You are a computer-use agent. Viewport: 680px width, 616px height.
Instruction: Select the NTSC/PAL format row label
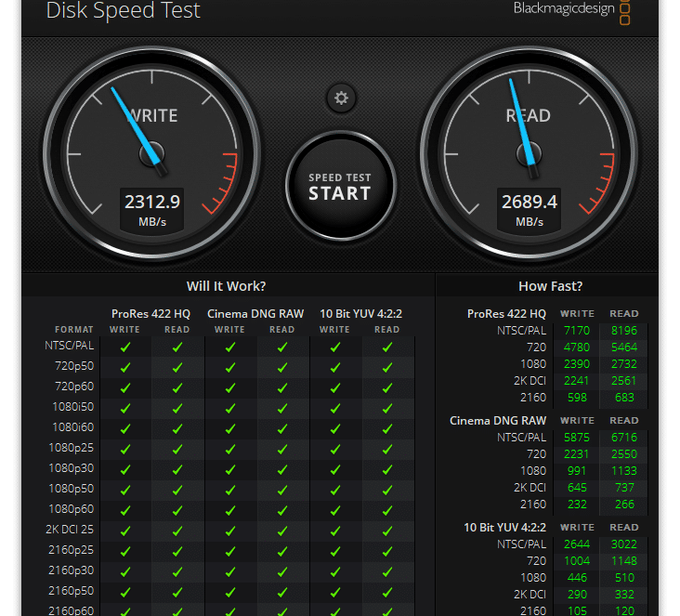pos(70,346)
